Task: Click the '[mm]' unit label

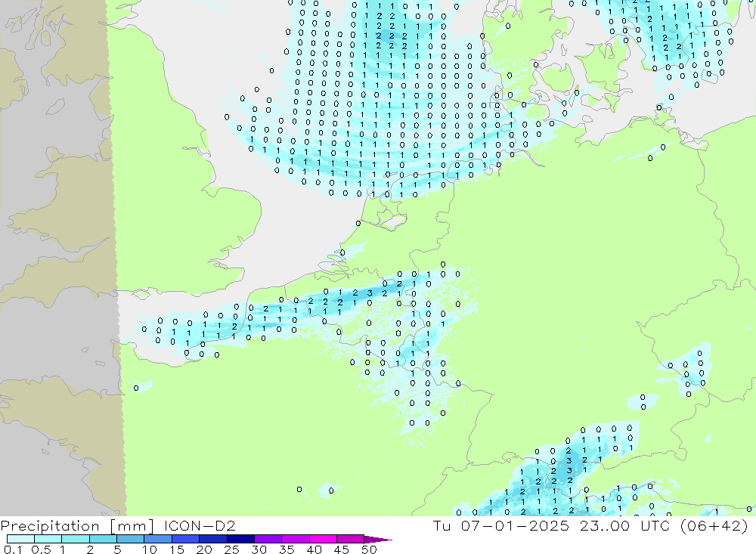Action: tap(132, 526)
